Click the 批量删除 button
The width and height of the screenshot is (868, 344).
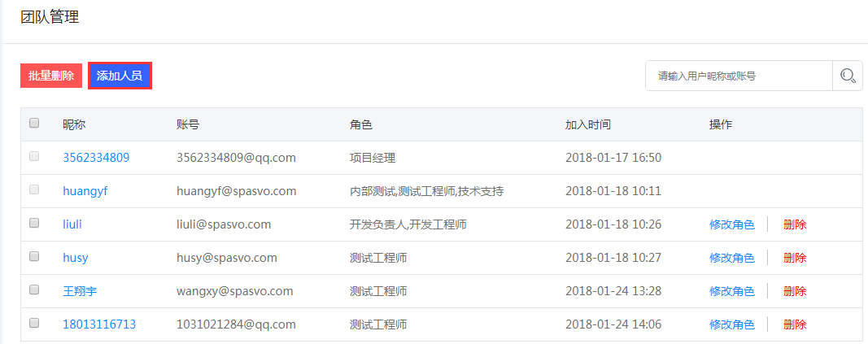coord(51,76)
